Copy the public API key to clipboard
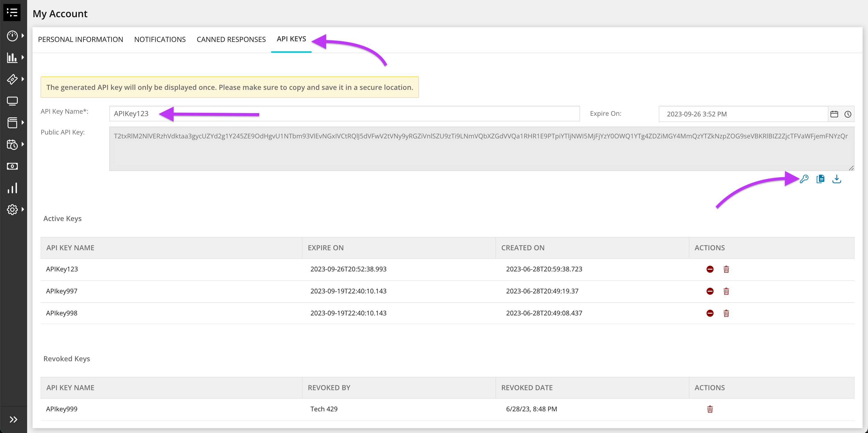868x433 pixels. tap(820, 179)
